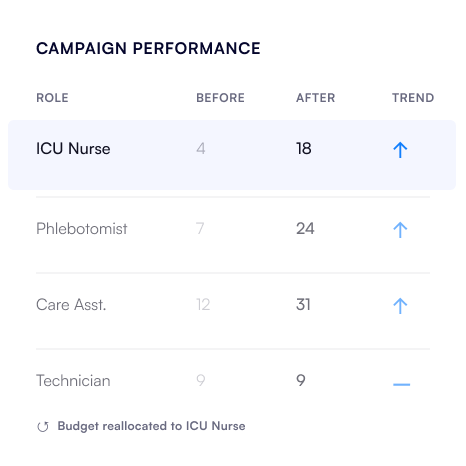Click ICU Nurse before value 4
The width and height of the screenshot is (466, 466).
pyautogui.click(x=201, y=149)
